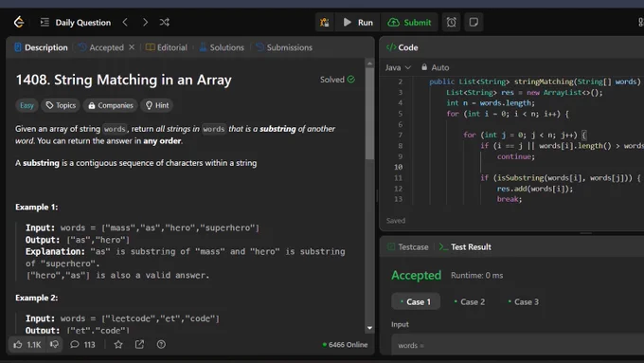Click the LeetCode logo icon
This screenshot has width=644, height=363.
point(19,22)
